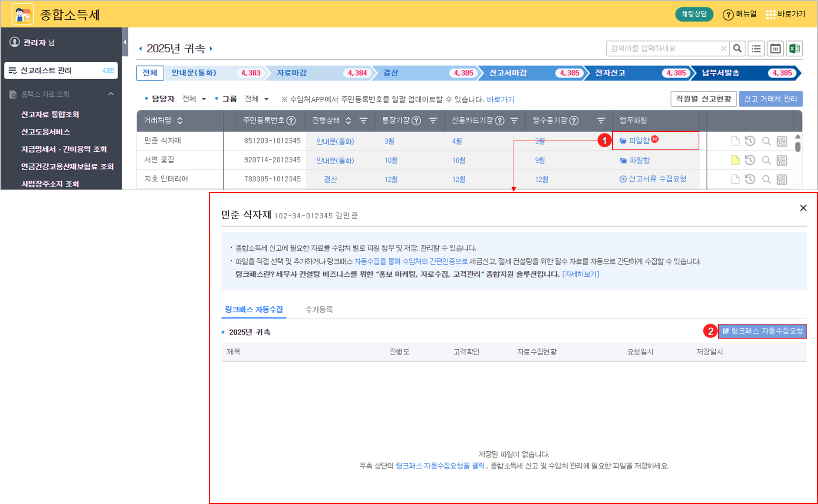The image size is (818, 504).
Task: Click QR code icon for 서연 꽃집 row
Action: pyautogui.click(x=782, y=160)
